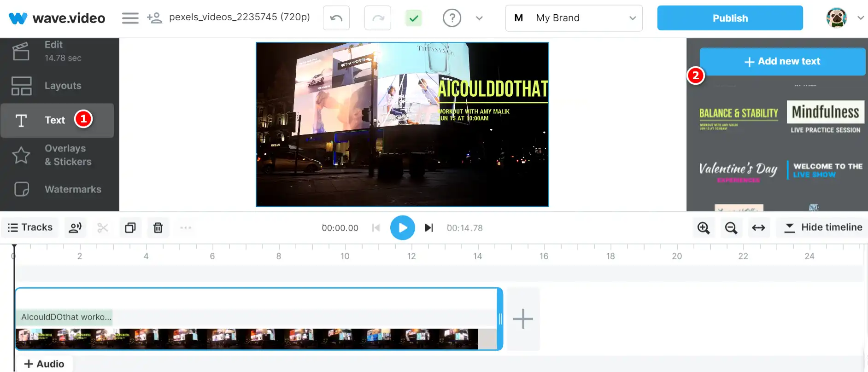
Task: Choose the Valentine's Day text template
Action: [738, 172]
